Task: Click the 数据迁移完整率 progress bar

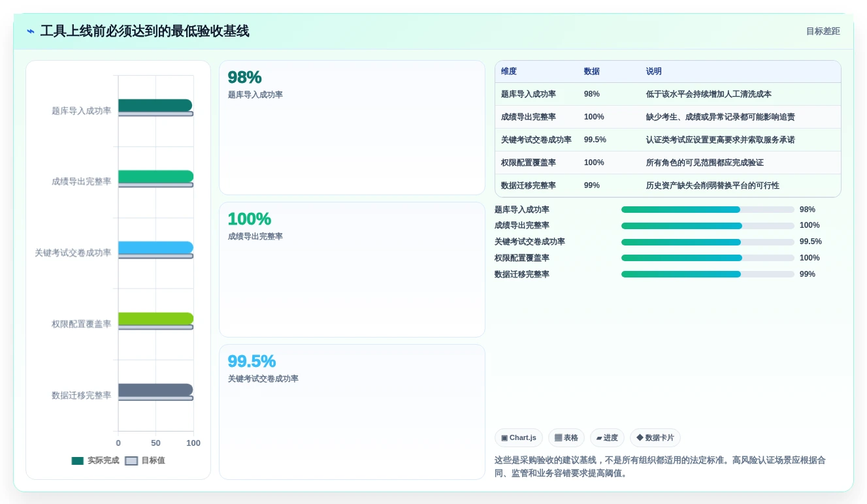Action: click(x=708, y=274)
